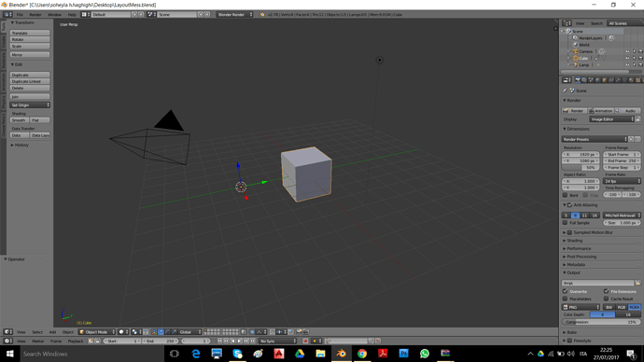Screen dimensions: 644x362
Task: Enable the Placeholders checkbox
Action: (x=566, y=299)
